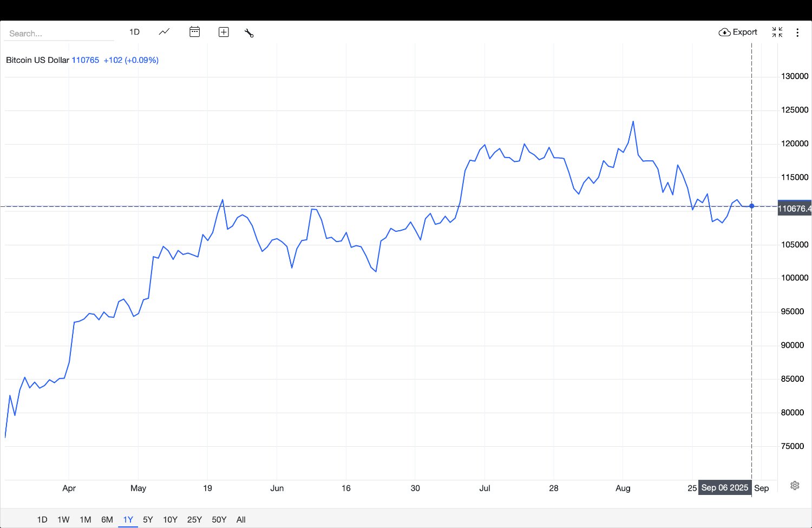Open the 1D interval dropdown
812x528 pixels.
134,32
